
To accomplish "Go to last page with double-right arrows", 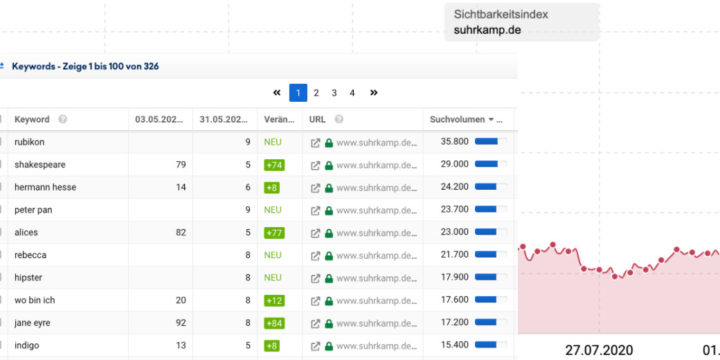I will coord(373,93).
